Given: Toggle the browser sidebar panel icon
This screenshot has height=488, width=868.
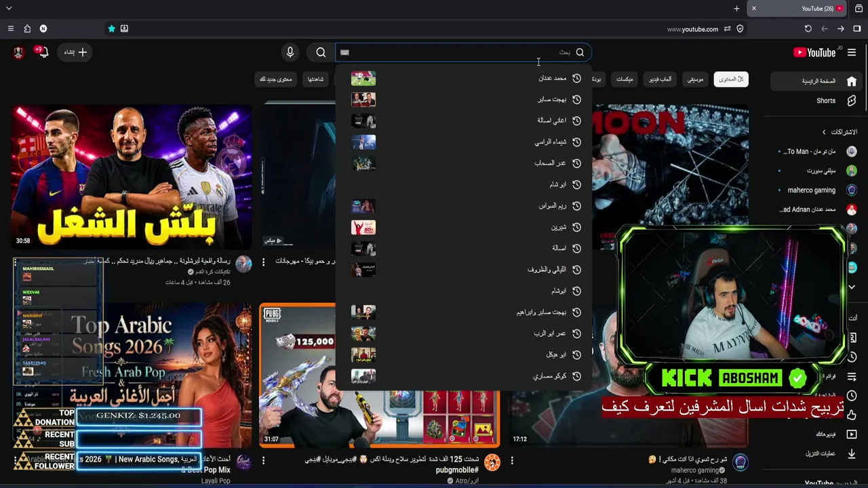Looking at the screenshot, I should click(x=857, y=28).
